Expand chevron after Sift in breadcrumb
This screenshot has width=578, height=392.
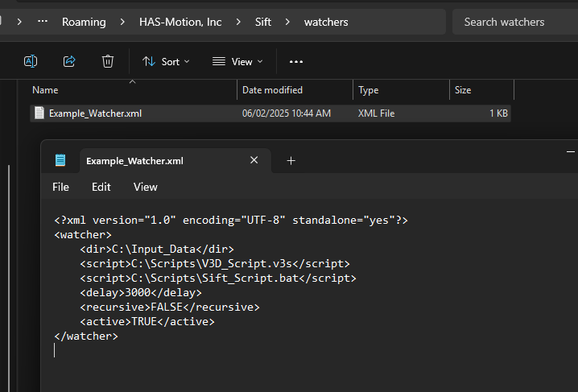(287, 22)
